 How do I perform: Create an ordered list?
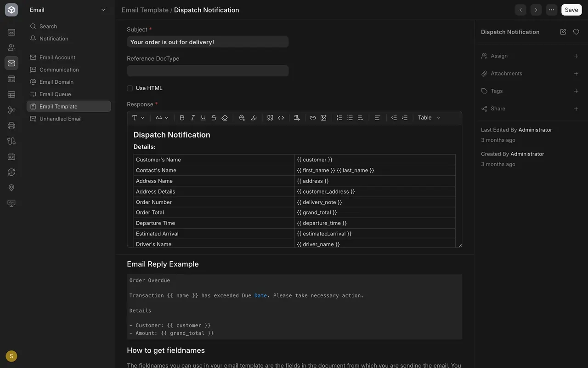[x=339, y=118]
